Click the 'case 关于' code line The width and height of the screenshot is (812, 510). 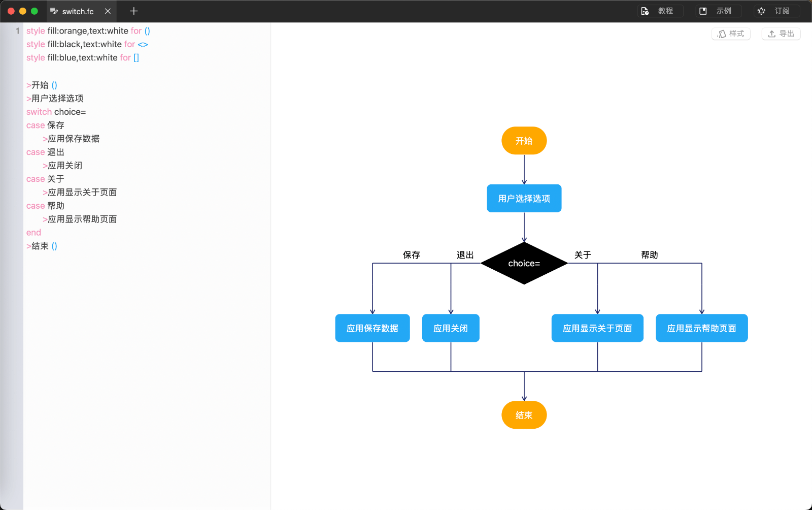[x=45, y=179]
